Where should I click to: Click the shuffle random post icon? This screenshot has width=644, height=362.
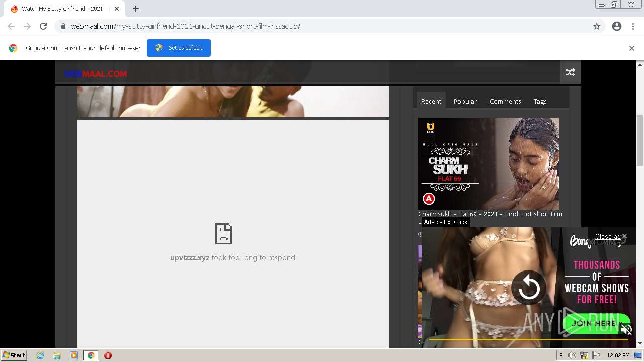point(571,72)
